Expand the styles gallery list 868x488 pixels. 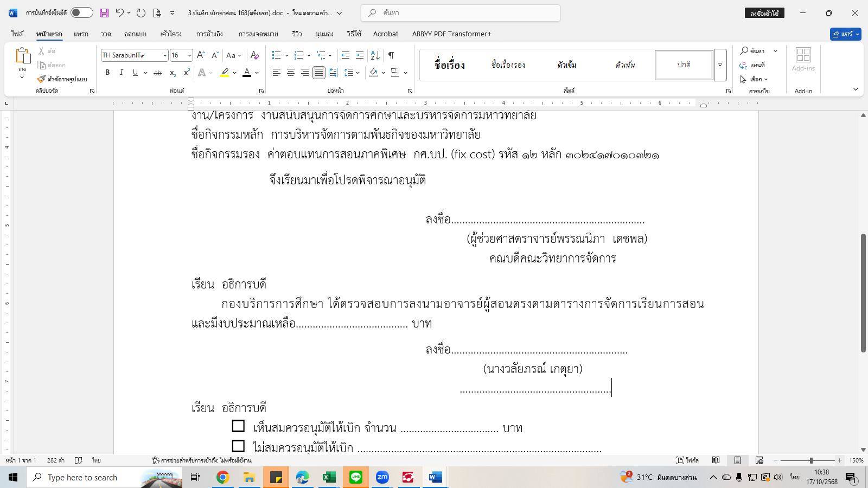(720, 65)
